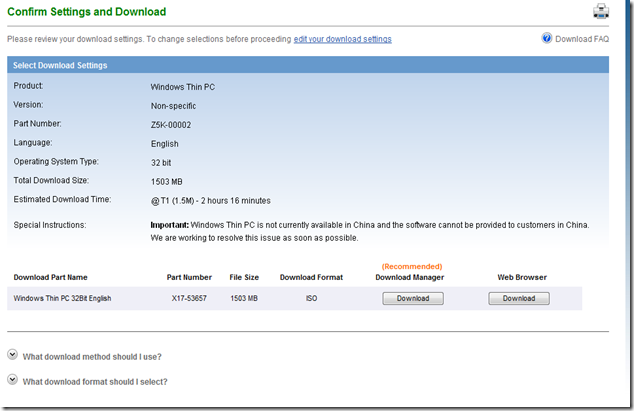Click the Confirm Settings and Download heading
Viewport: 634px width, 411px height.
point(87,12)
